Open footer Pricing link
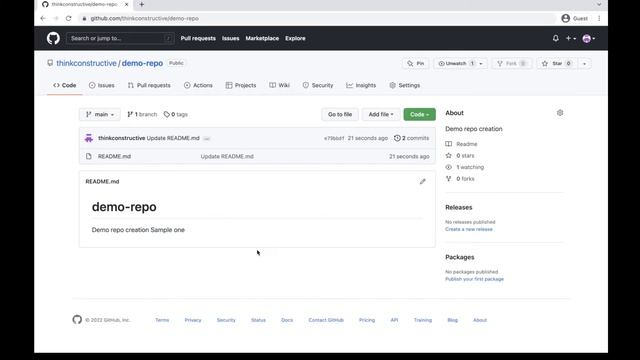This screenshot has height=360, width=640. coord(367,320)
